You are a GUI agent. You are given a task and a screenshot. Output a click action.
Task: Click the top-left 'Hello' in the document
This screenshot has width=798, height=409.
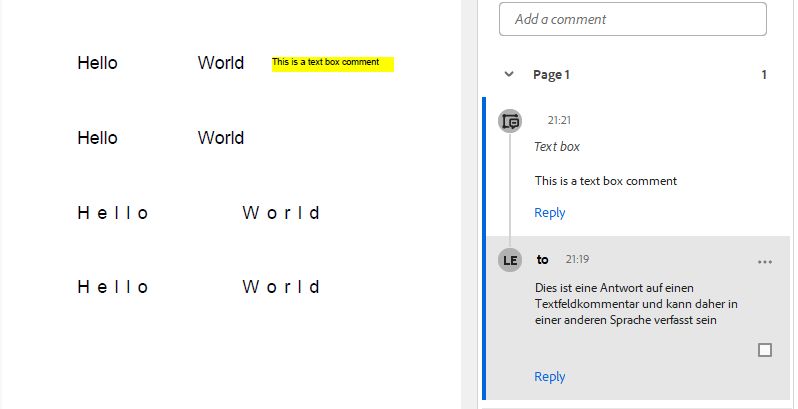[x=97, y=63]
